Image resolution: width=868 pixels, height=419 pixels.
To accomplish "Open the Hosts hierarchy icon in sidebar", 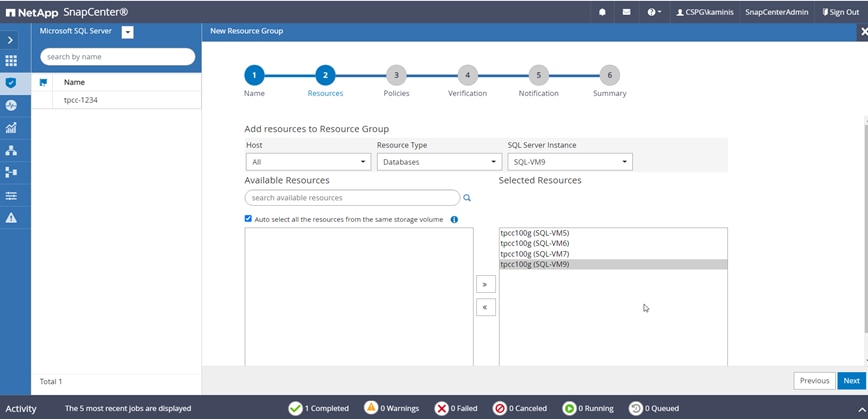I will 11,150.
